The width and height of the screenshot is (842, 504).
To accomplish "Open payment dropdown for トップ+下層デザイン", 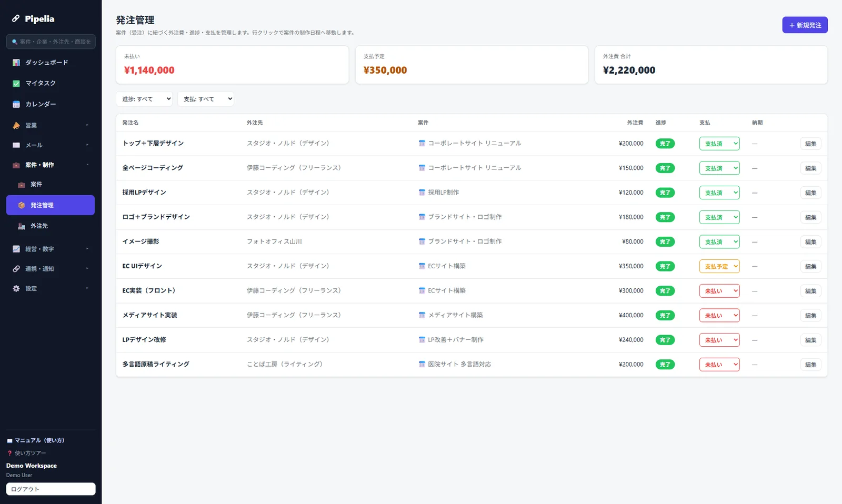I will pyautogui.click(x=719, y=144).
